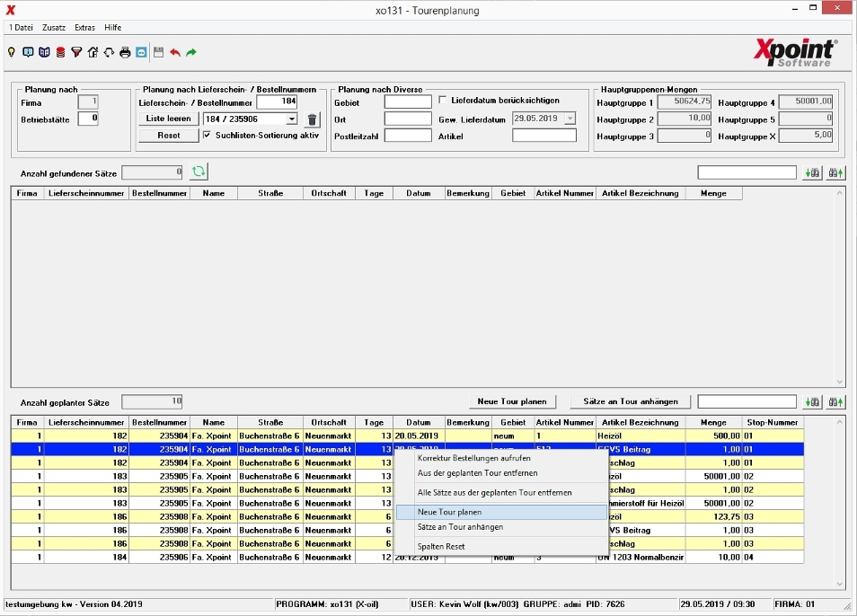
Task: Click the search field above found records table
Action: point(747,173)
